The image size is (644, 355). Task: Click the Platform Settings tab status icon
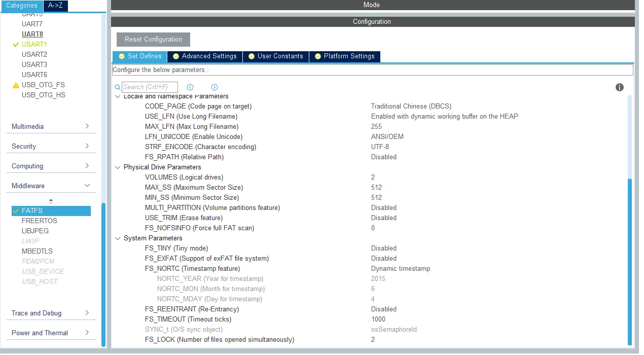(x=318, y=56)
